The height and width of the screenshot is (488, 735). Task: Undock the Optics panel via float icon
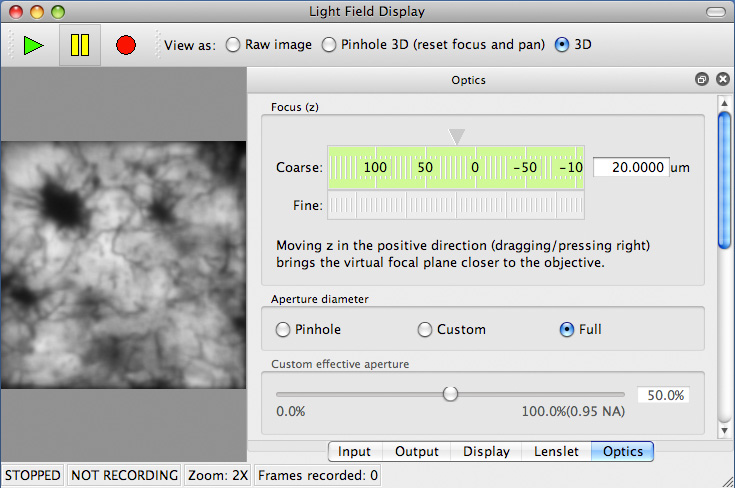tap(701, 79)
